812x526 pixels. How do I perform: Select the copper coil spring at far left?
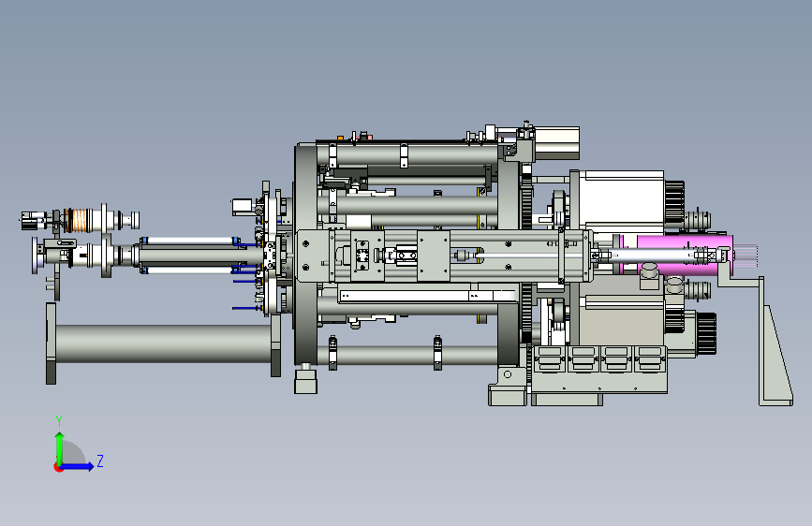click(80, 220)
